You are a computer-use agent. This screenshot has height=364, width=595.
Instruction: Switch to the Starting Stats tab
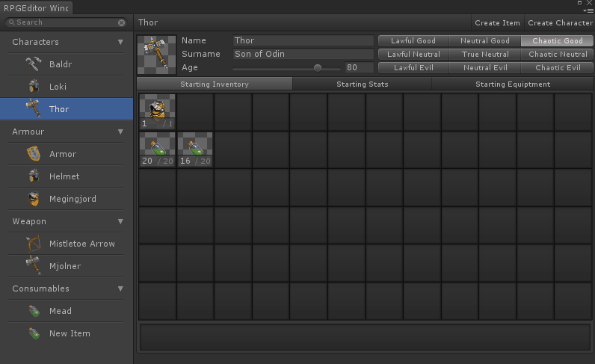point(362,84)
